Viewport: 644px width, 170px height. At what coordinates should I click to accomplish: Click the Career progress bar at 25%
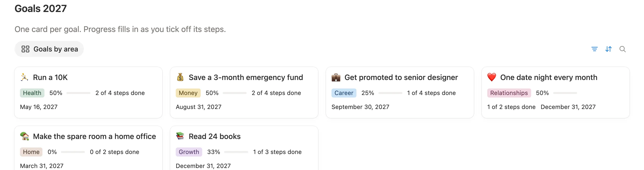click(390, 93)
